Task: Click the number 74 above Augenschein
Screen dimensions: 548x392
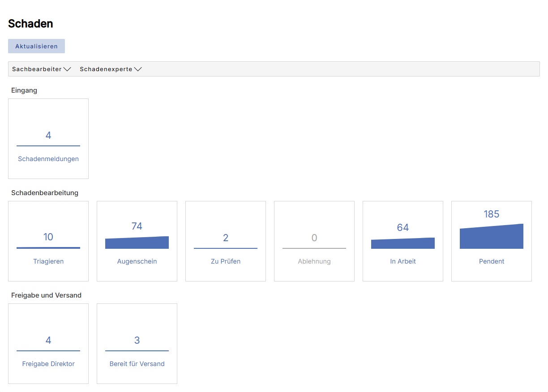Action: point(137,226)
